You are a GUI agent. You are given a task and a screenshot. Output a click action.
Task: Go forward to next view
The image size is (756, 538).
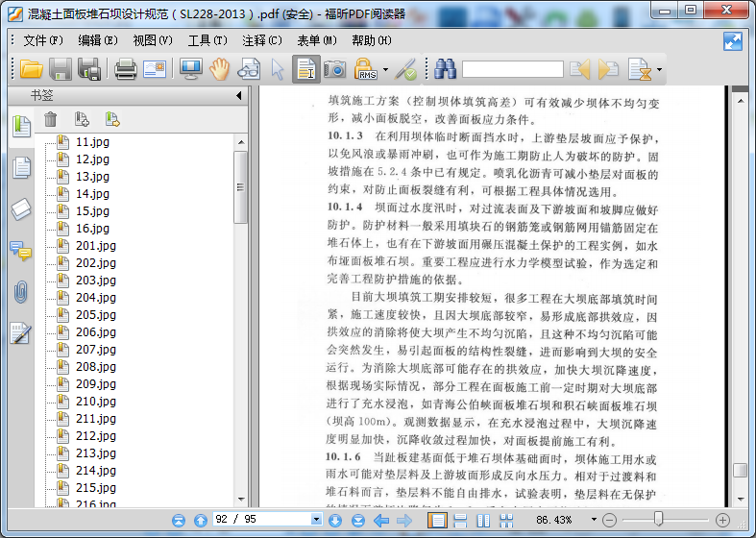pos(404,520)
